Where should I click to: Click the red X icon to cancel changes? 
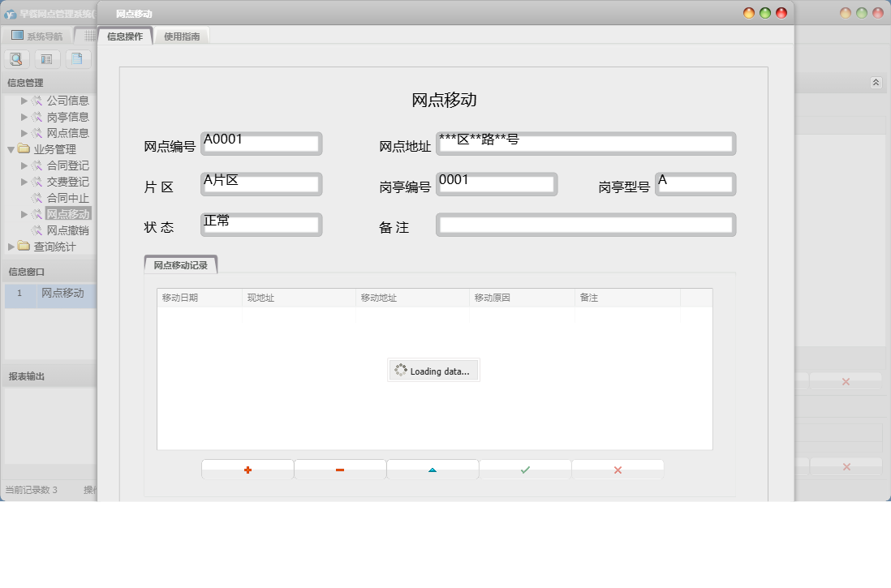coord(618,469)
